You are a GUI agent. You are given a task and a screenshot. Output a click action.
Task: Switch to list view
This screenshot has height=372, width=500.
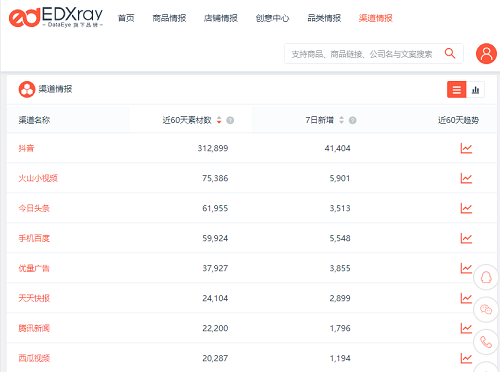[457, 90]
